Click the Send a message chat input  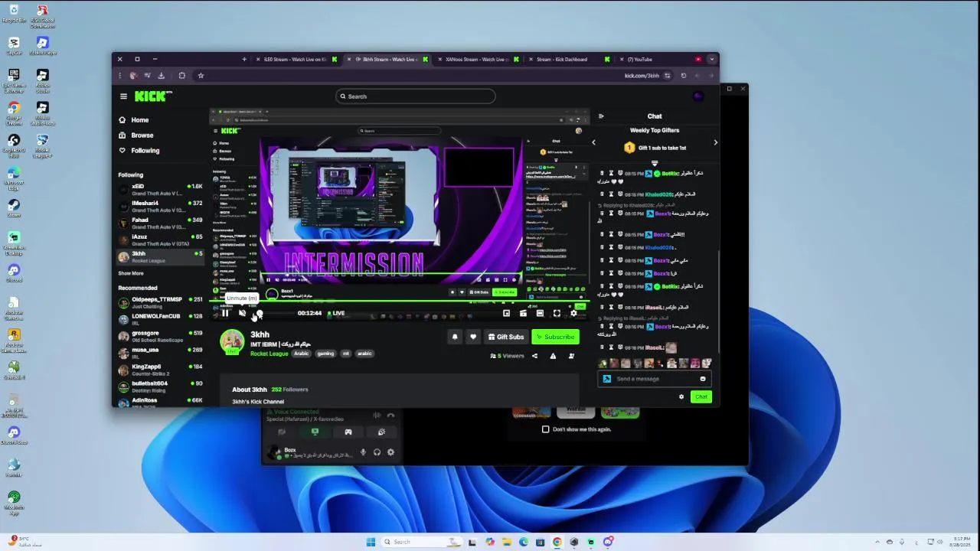(x=655, y=379)
